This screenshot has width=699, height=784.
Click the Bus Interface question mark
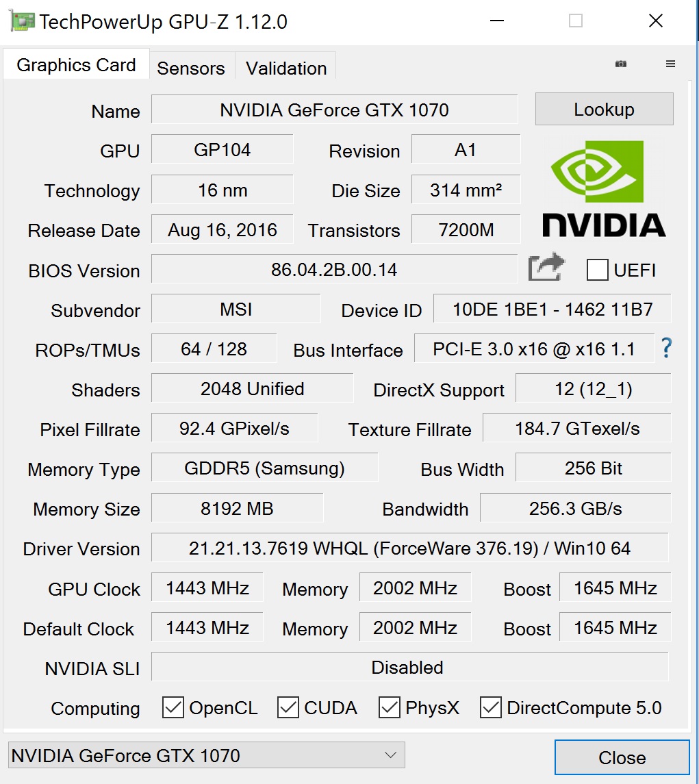tap(666, 348)
